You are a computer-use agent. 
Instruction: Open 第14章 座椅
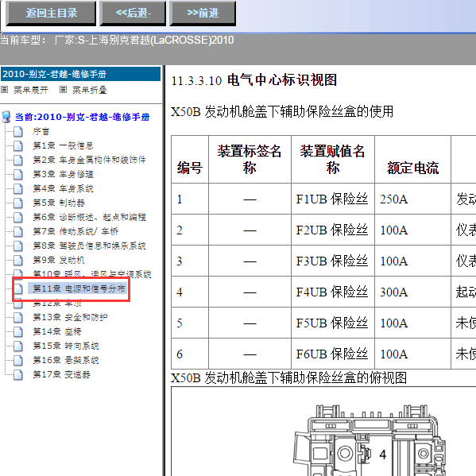tap(57, 331)
